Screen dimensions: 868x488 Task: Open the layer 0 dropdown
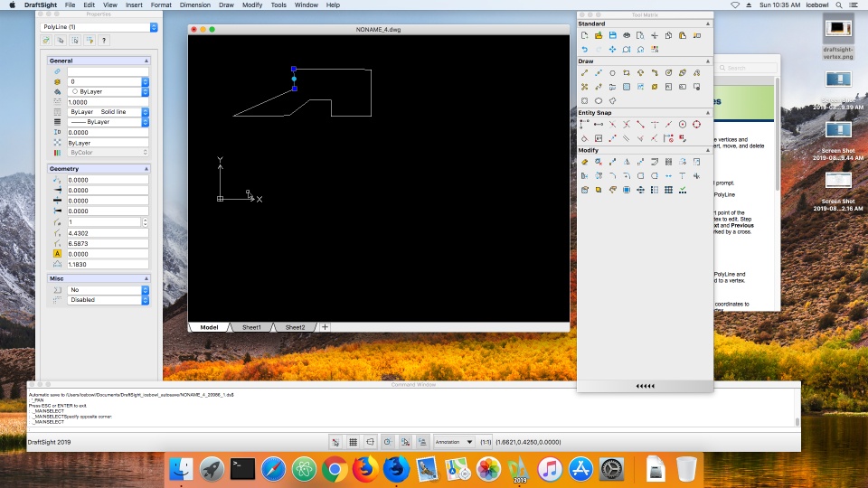tap(108, 81)
